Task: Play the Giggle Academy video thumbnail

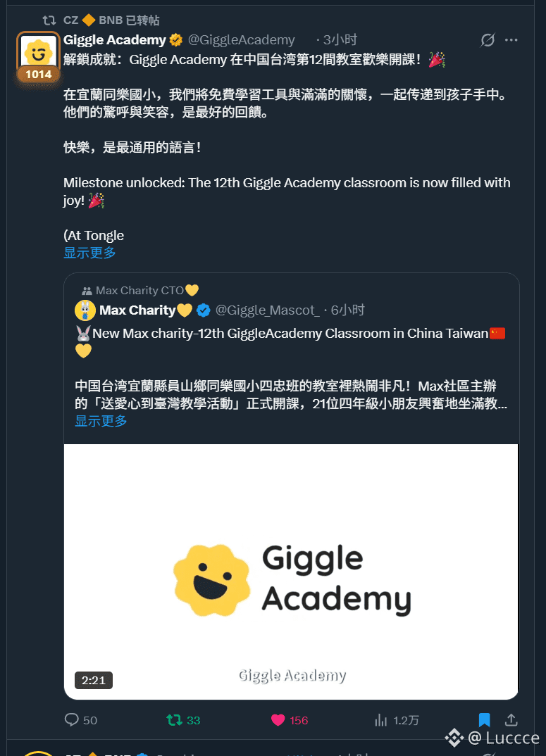Action: pos(291,572)
